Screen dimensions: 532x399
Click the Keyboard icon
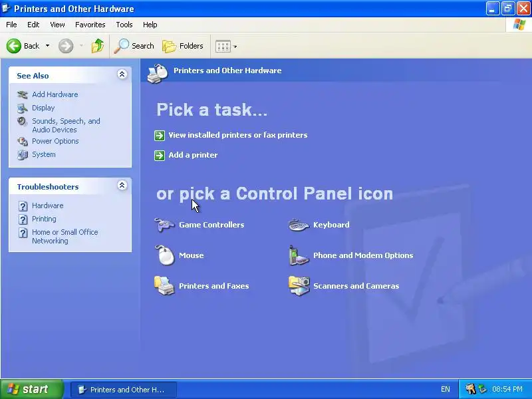(299, 225)
